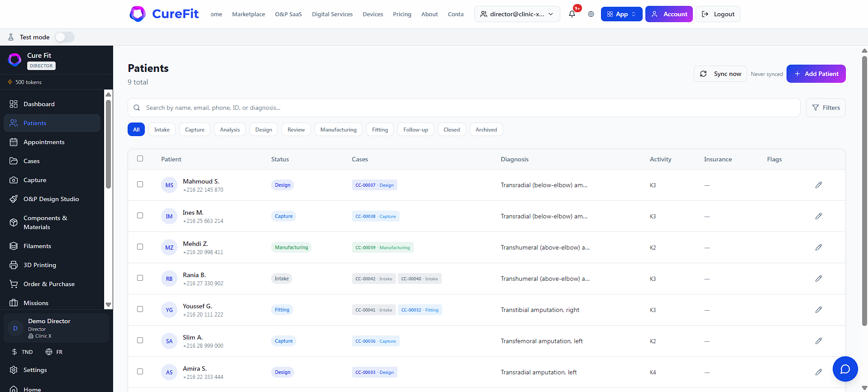Click the YG patient avatar

pos(169,310)
